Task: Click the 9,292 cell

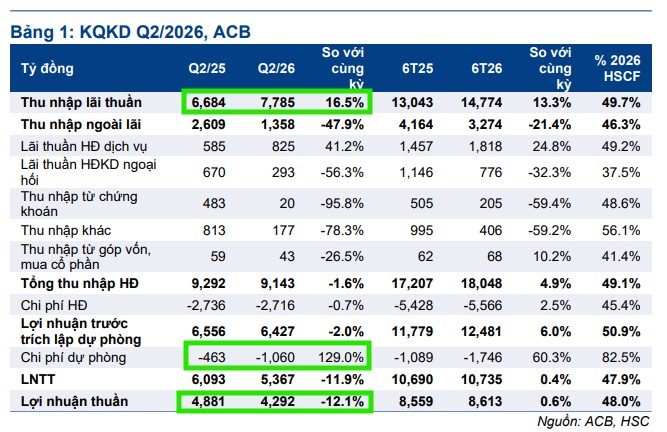Action: click(208, 283)
